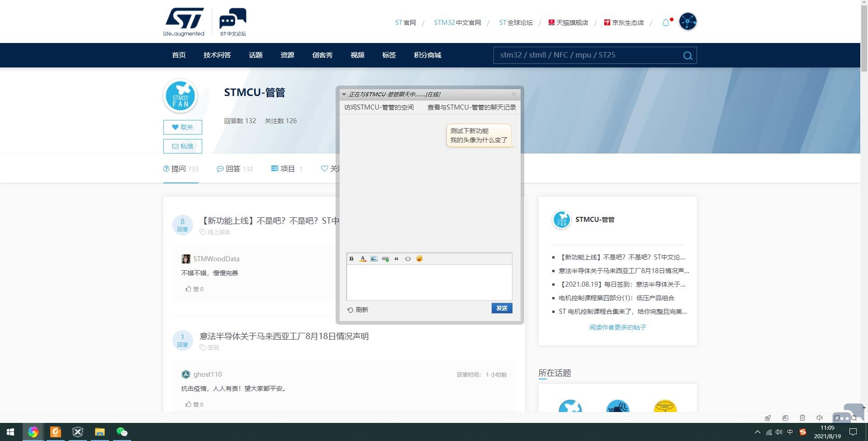Click Sogou input method tray icon
868x441 pixels.
[x=803, y=432]
